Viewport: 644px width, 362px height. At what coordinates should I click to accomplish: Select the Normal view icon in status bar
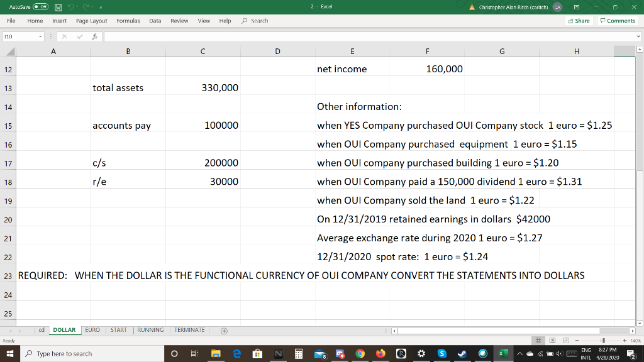[538, 340]
